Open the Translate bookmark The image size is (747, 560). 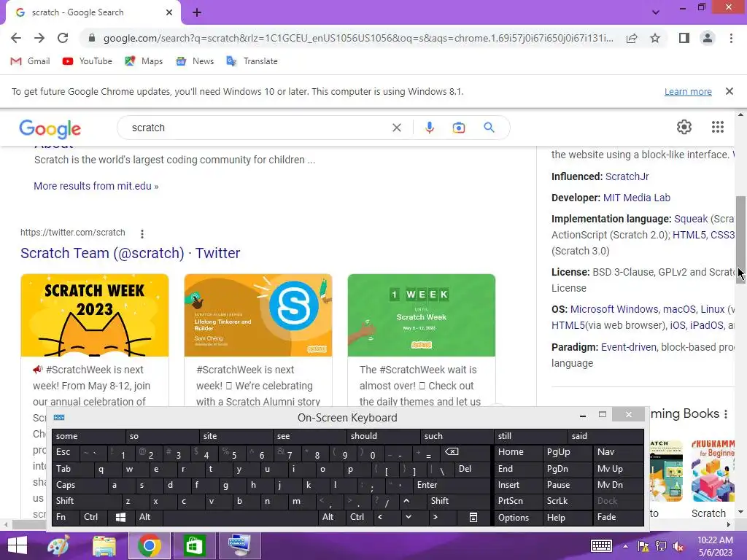coord(252,61)
